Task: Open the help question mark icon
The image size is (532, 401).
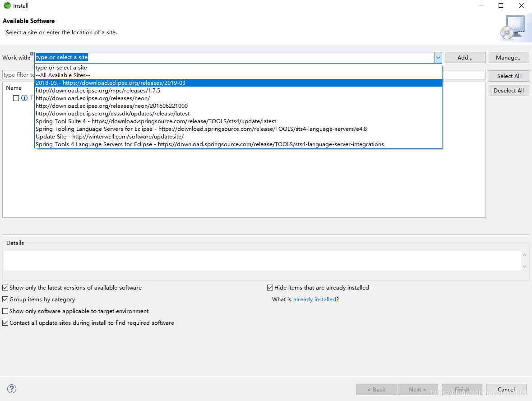Action: tap(12, 389)
